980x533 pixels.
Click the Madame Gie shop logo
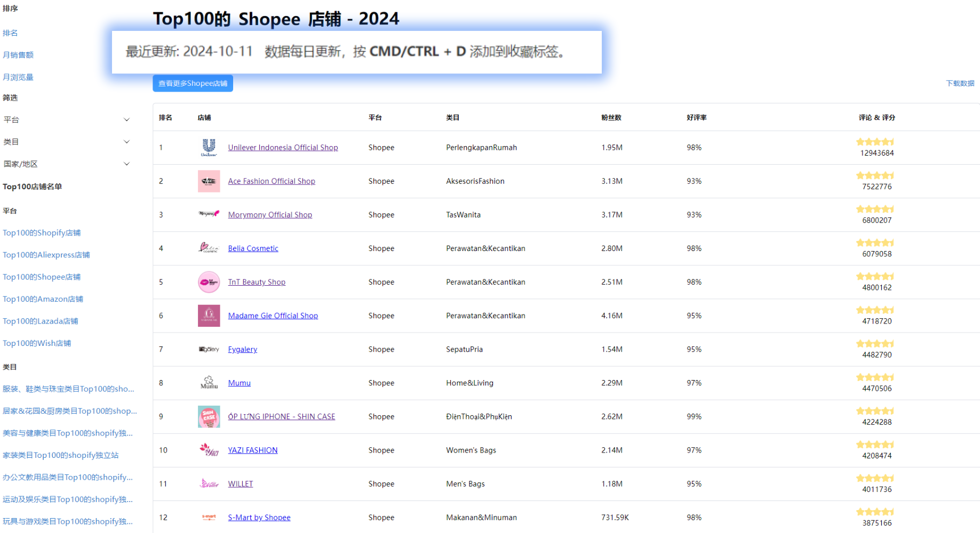point(209,316)
